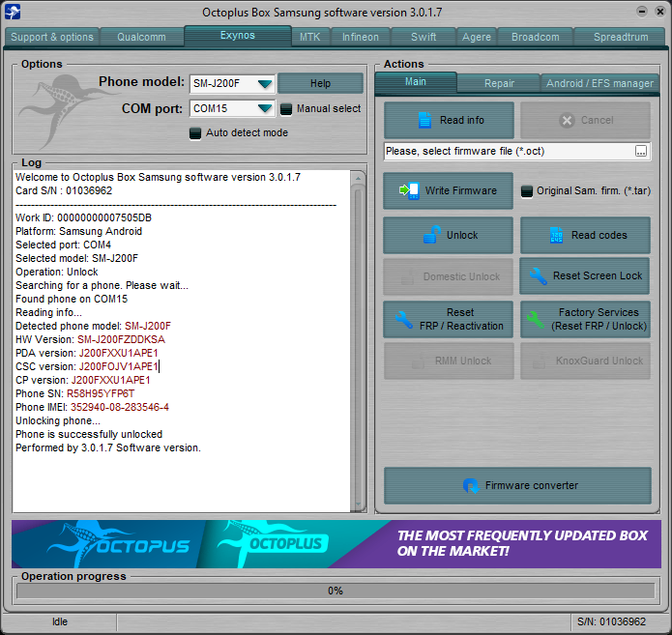
Task: Switch to Support & options tab
Action: (52, 37)
